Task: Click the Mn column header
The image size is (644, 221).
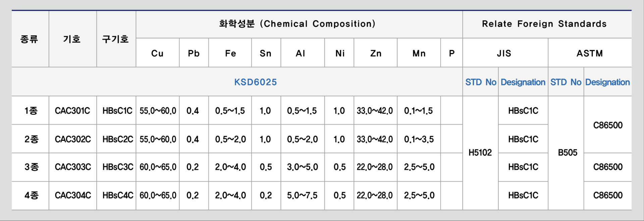Action: tap(419, 53)
